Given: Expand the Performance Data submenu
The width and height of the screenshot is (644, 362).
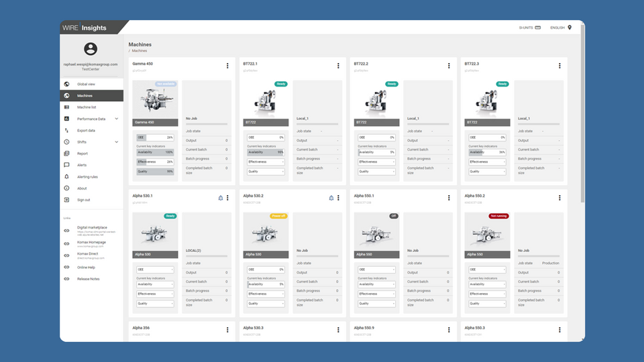Looking at the screenshot, I should point(117,119).
